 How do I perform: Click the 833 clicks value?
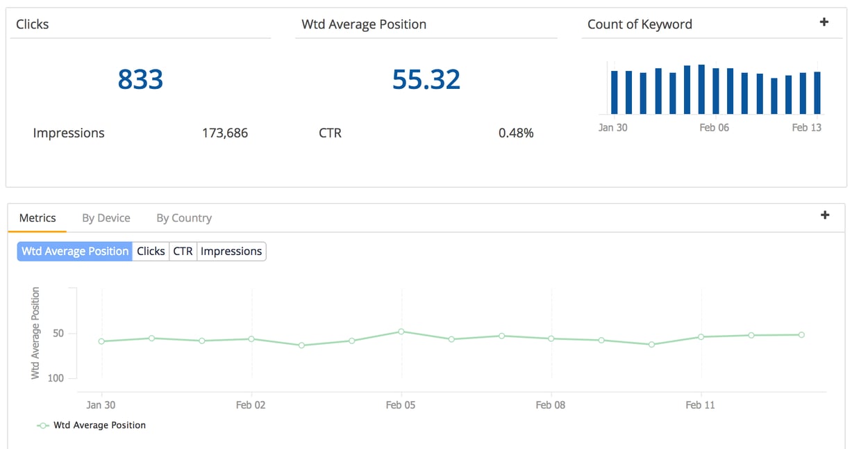[x=140, y=79]
